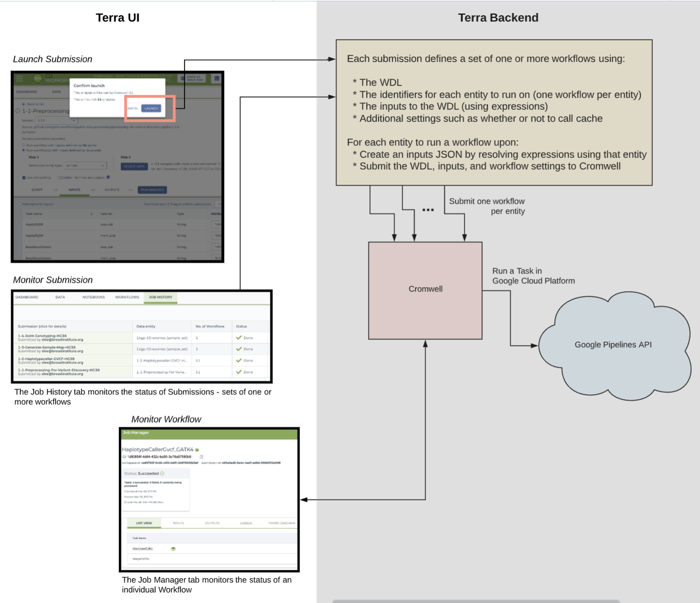
Task: Open the hamburger menu in Launch Submission screenshot
Action: [x=19, y=78]
